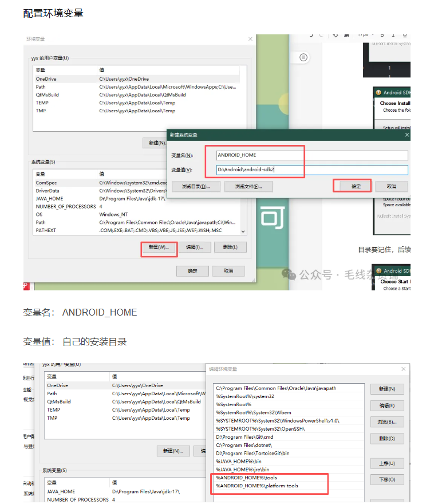The height and width of the screenshot is (504, 434).
Task: Select the system Path row starting C:\Program Files\Common Files
Action: 136,222
